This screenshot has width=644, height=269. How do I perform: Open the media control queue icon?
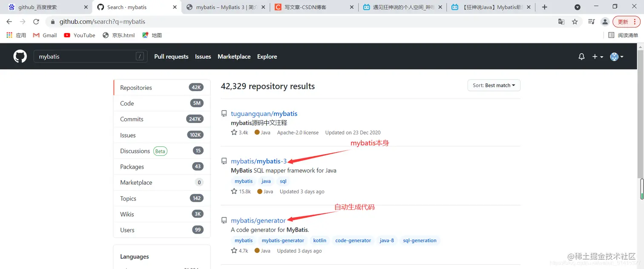coord(591,22)
